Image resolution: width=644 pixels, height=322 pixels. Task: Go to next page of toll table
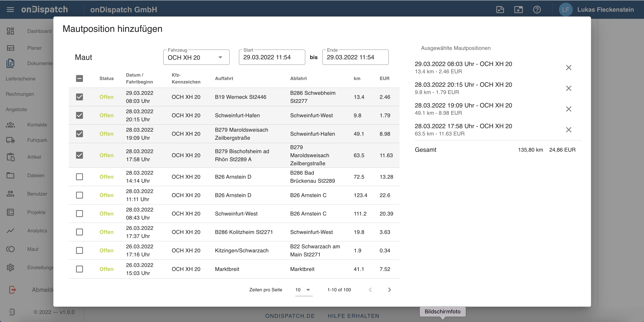389,290
